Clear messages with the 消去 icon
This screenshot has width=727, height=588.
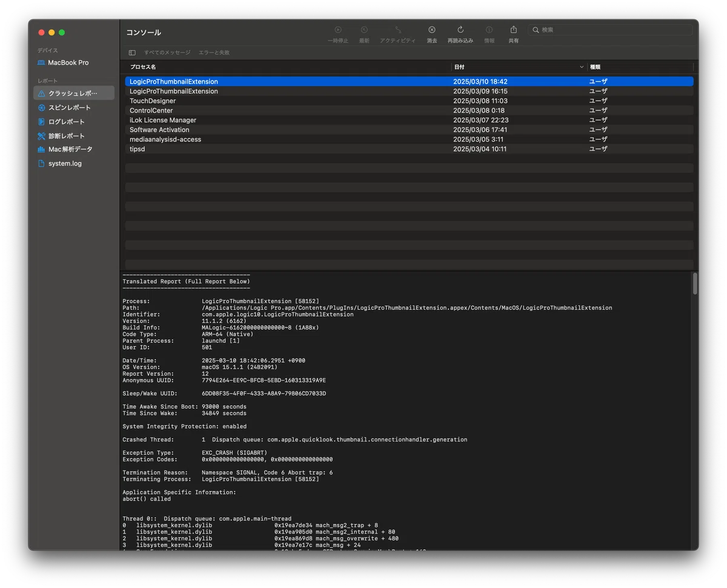432,30
